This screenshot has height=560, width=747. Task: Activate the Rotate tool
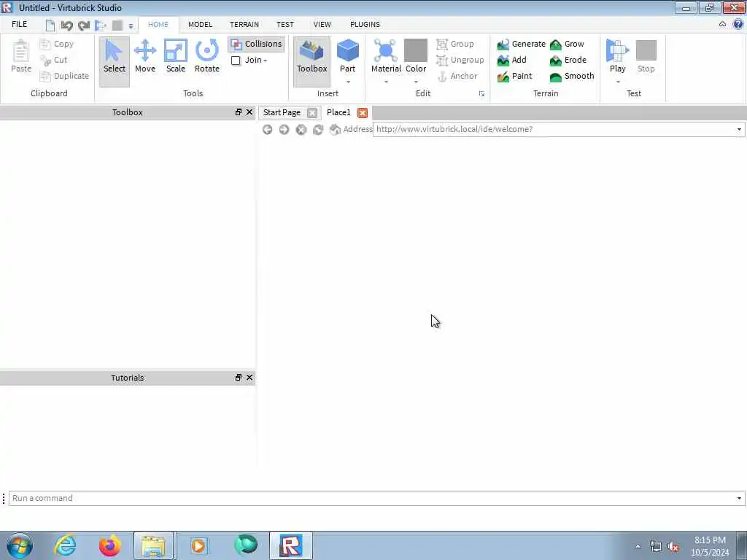tap(206, 56)
